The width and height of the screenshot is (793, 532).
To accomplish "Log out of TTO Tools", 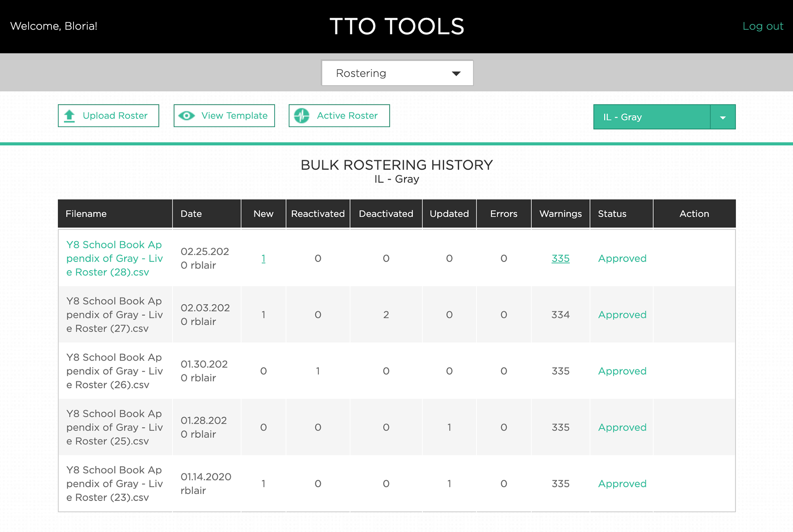I will point(763,26).
